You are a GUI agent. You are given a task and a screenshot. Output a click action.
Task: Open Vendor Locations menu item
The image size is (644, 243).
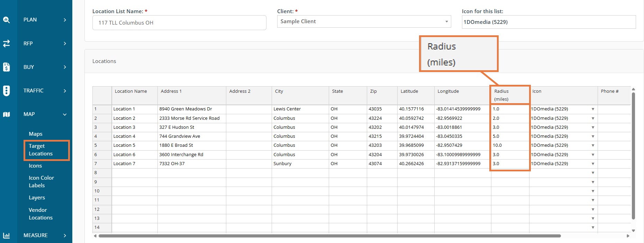(x=40, y=214)
